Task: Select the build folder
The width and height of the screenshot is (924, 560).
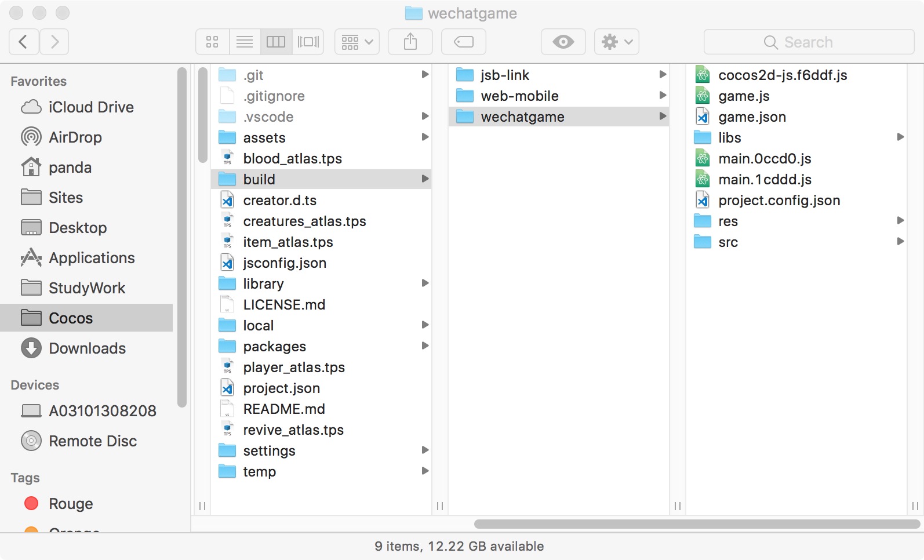Action: point(321,179)
